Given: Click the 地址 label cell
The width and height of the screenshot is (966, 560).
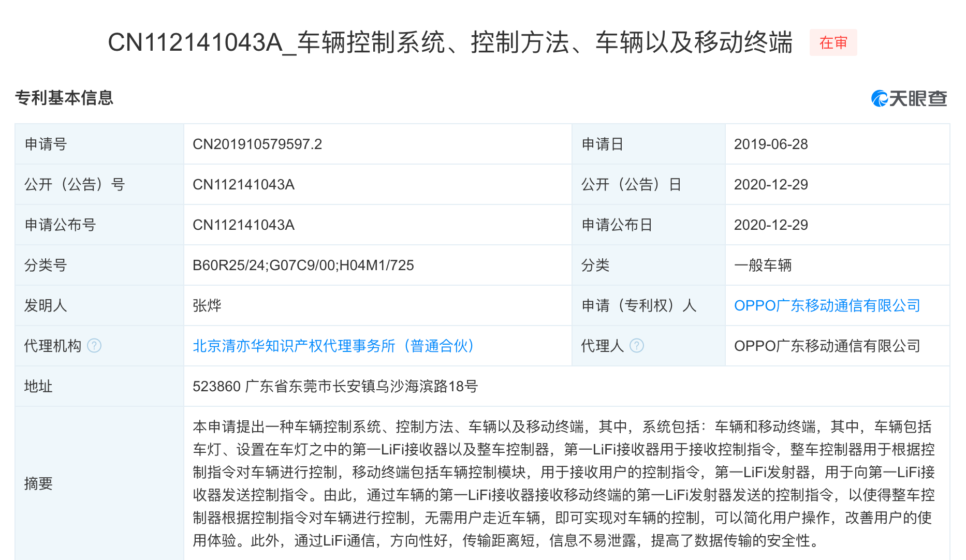Looking at the screenshot, I should click(99, 386).
